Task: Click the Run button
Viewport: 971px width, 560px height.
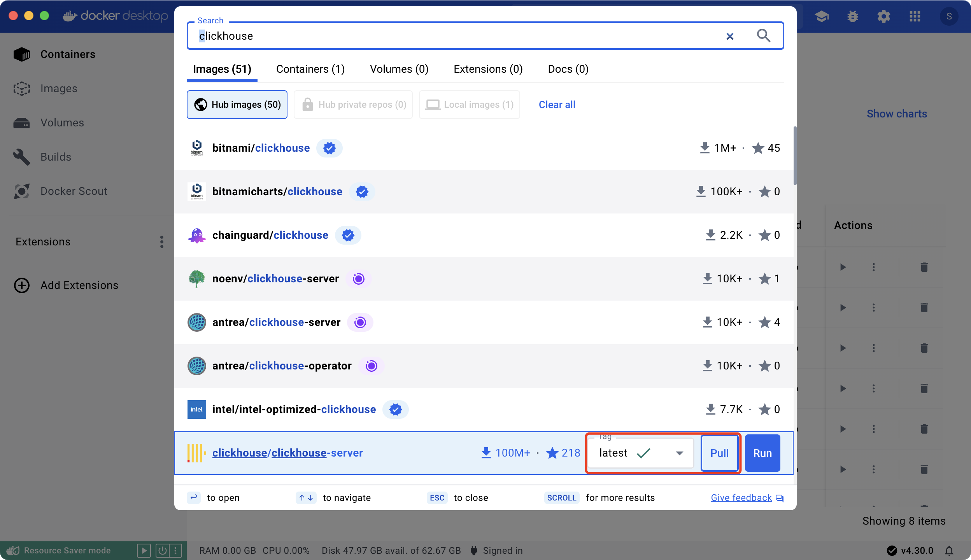Action: [x=762, y=453]
